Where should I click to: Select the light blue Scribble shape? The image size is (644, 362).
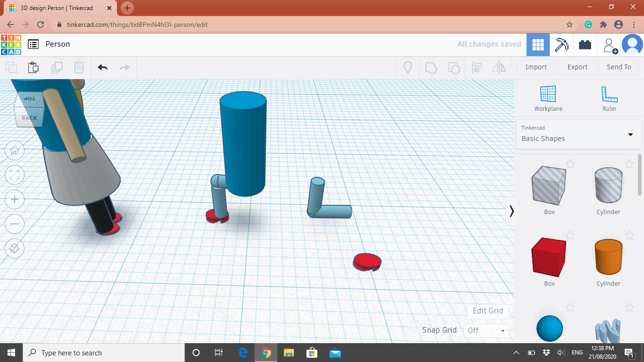click(608, 331)
